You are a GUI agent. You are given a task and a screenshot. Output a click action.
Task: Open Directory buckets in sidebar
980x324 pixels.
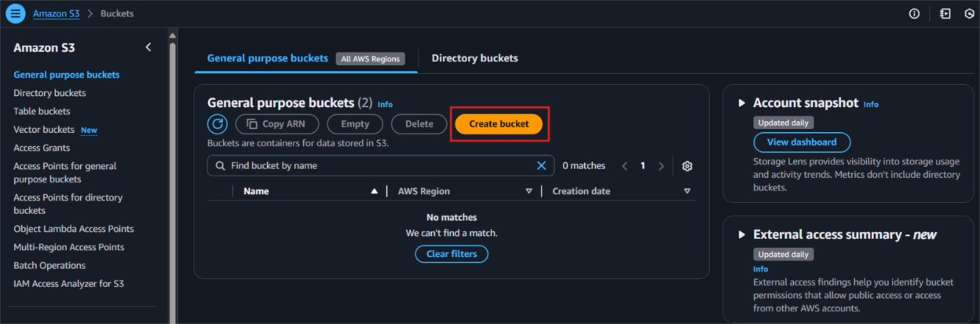[49, 93]
